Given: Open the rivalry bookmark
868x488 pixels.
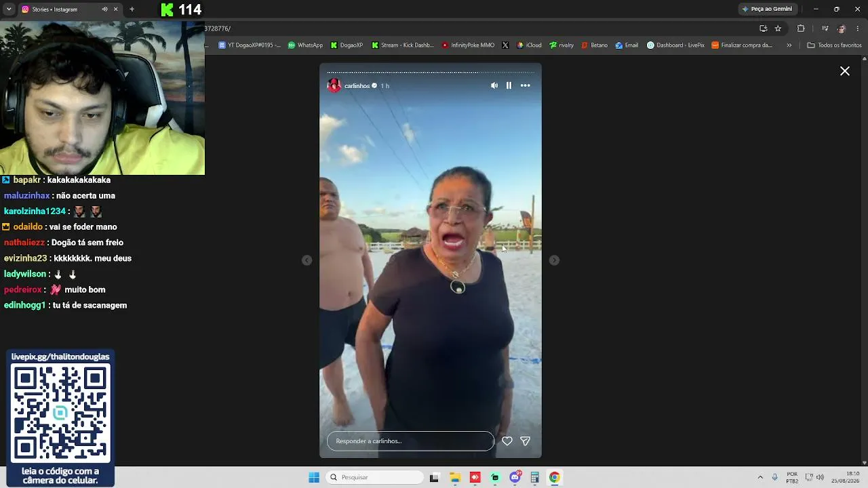Looking at the screenshot, I should click(x=561, y=45).
